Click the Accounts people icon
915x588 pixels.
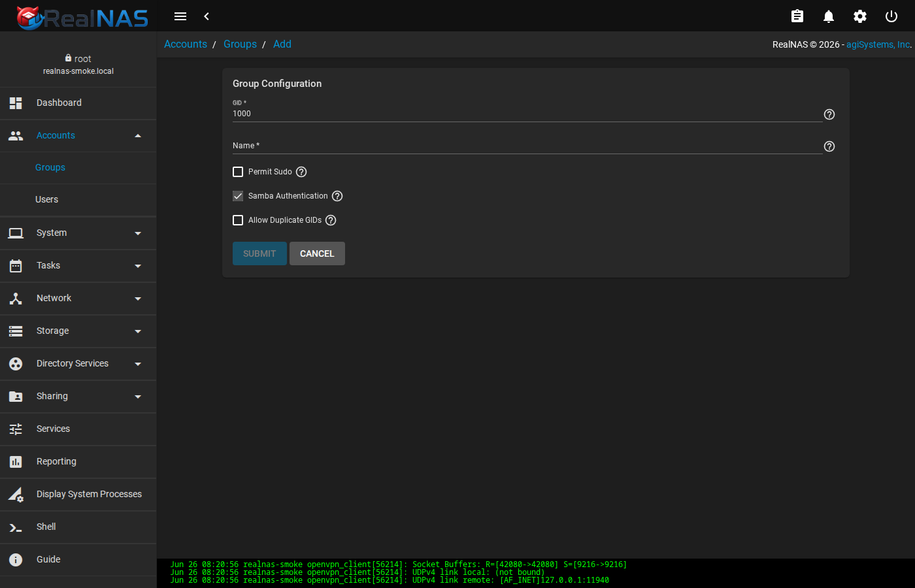[x=16, y=135]
